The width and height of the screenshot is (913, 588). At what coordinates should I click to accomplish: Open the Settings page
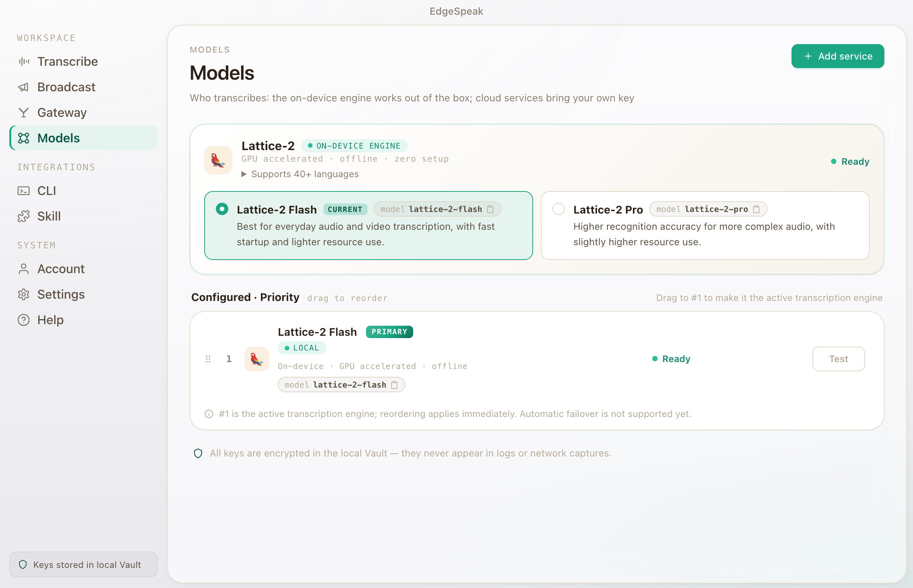tap(84, 294)
